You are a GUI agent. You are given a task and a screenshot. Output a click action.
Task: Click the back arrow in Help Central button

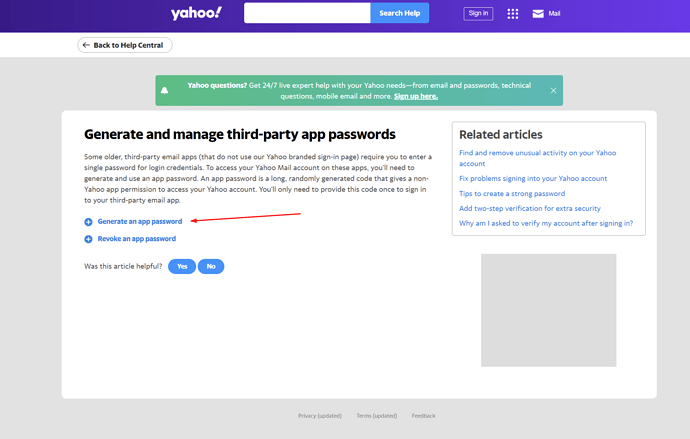(x=86, y=45)
